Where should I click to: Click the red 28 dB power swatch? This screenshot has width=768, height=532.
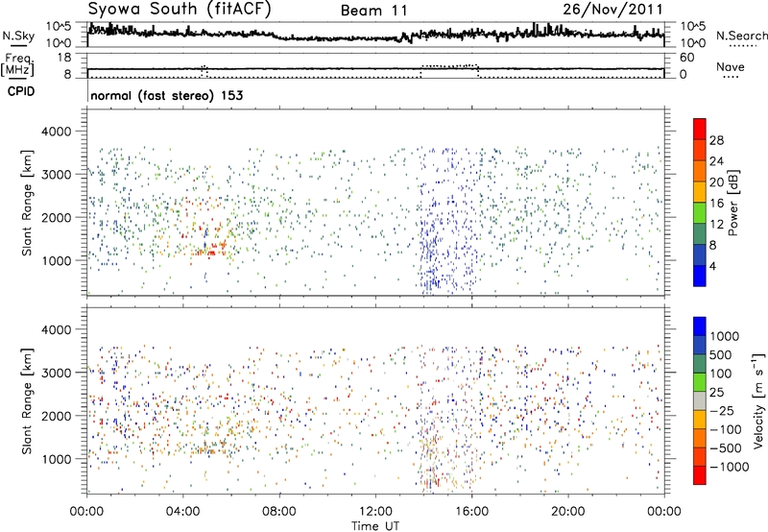click(x=700, y=129)
